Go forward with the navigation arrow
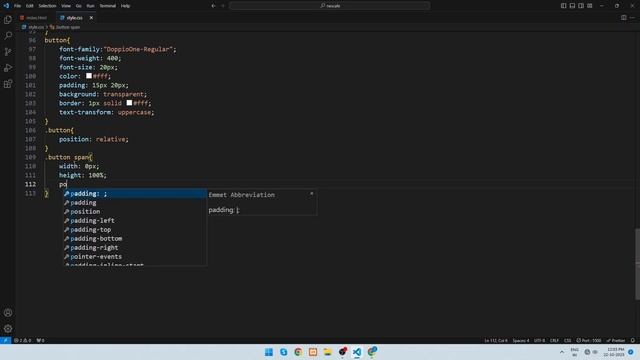 (223, 6)
